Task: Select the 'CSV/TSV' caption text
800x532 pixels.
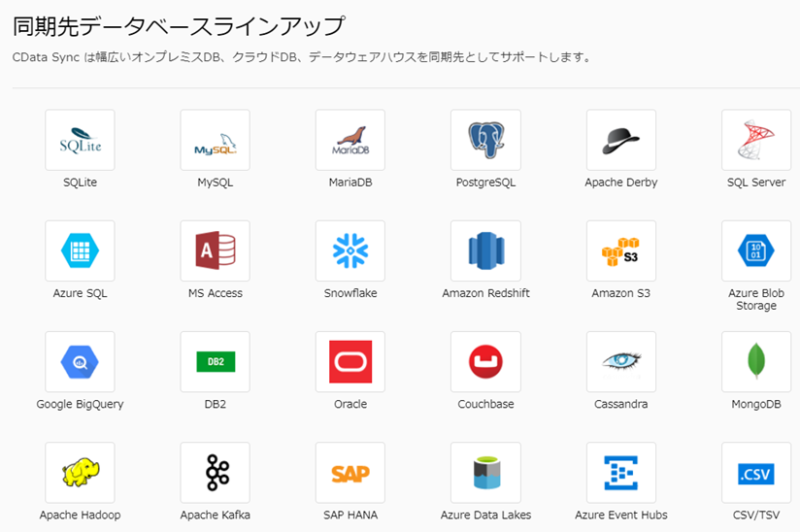Action: click(x=756, y=515)
